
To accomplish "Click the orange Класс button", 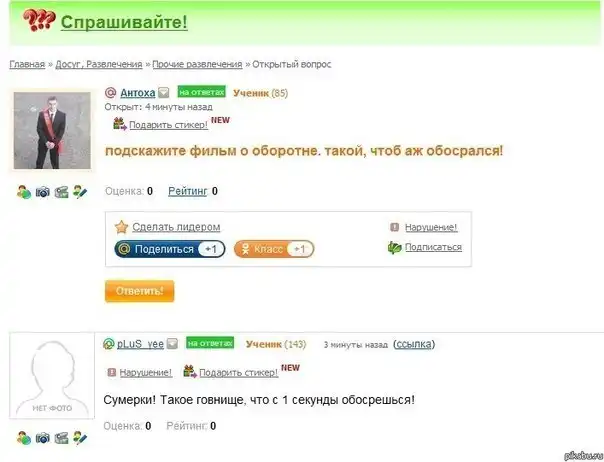I will click(x=274, y=249).
